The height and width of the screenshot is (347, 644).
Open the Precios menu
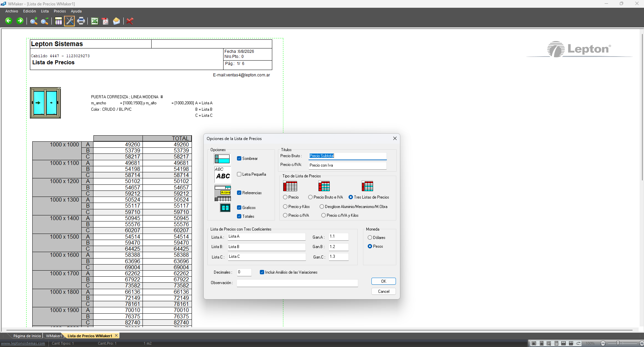pos(60,11)
